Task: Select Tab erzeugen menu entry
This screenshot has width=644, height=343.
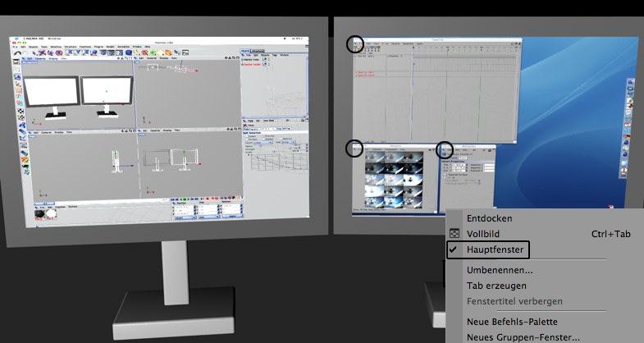Action: click(x=496, y=286)
